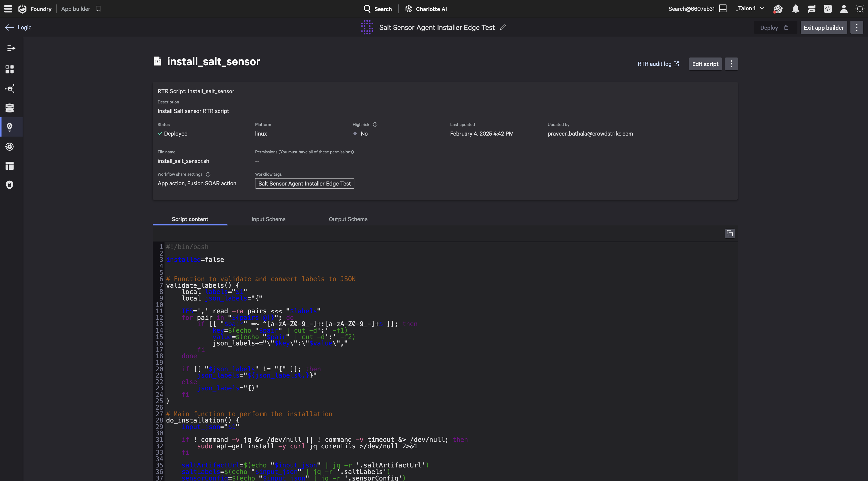Click the Salt Sensor Agent Installer Edge Test tag
The image size is (868, 481).
305,184
